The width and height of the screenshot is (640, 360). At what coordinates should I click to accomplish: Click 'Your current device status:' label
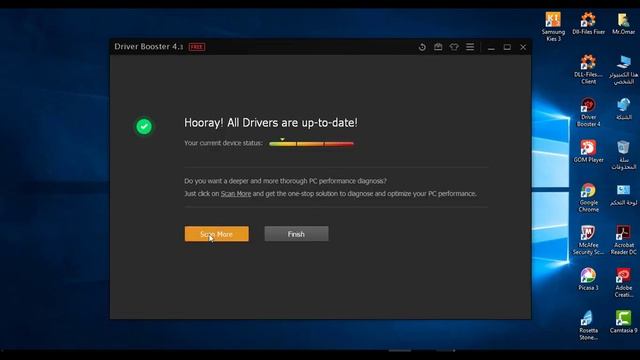[223, 143]
